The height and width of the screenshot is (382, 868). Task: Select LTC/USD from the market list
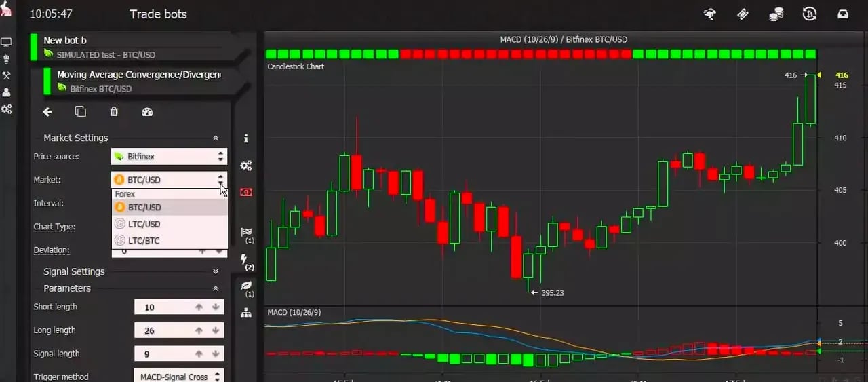170,224
